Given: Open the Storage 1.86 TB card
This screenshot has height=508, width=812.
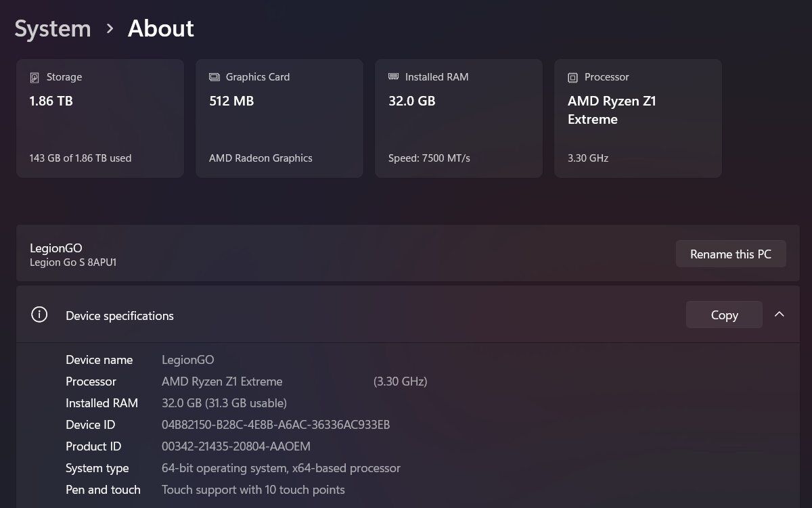Looking at the screenshot, I should pos(100,118).
